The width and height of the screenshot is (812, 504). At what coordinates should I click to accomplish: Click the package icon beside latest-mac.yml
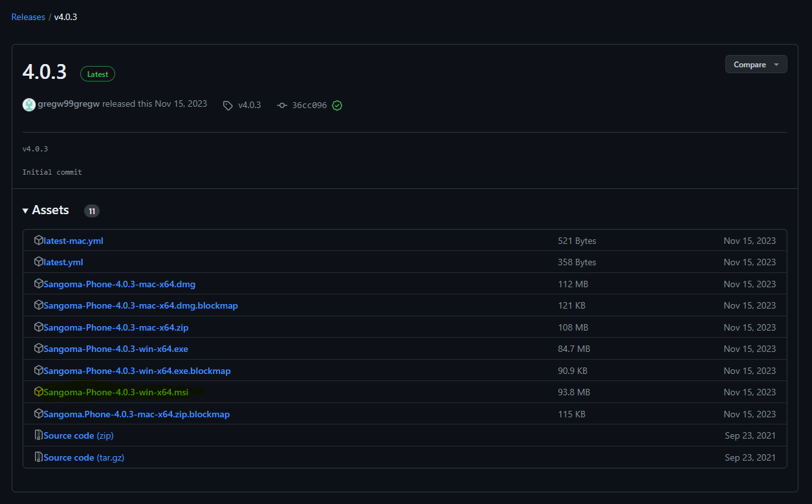(38, 241)
